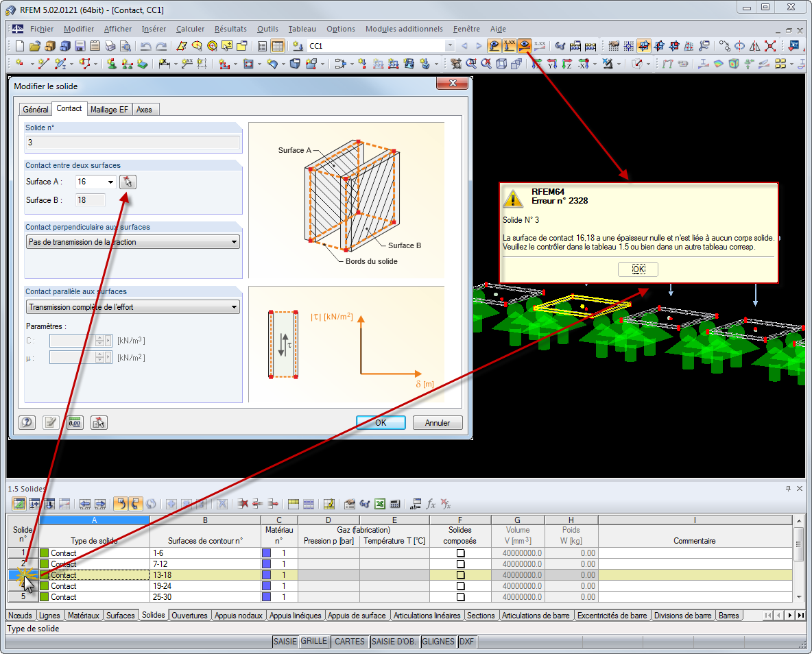812x654 pixels.
Task: Switch to the Maillage EF tab
Action: click(x=109, y=109)
